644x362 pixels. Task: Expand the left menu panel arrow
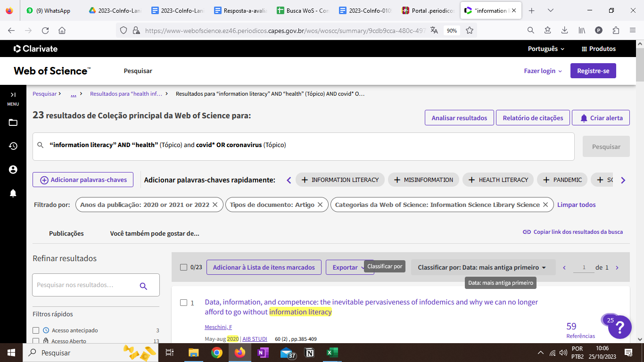13,95
